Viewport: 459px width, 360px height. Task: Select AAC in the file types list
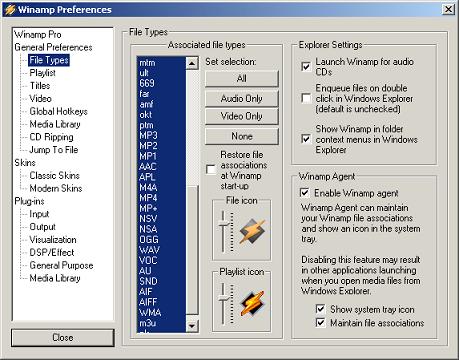click(161, 167)
